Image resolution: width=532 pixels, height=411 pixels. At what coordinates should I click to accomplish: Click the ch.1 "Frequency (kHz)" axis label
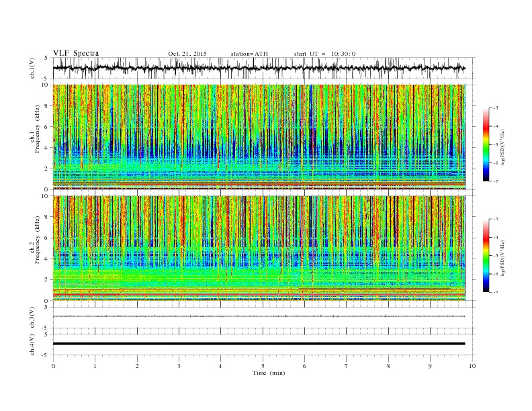click(x=38, y=129)
